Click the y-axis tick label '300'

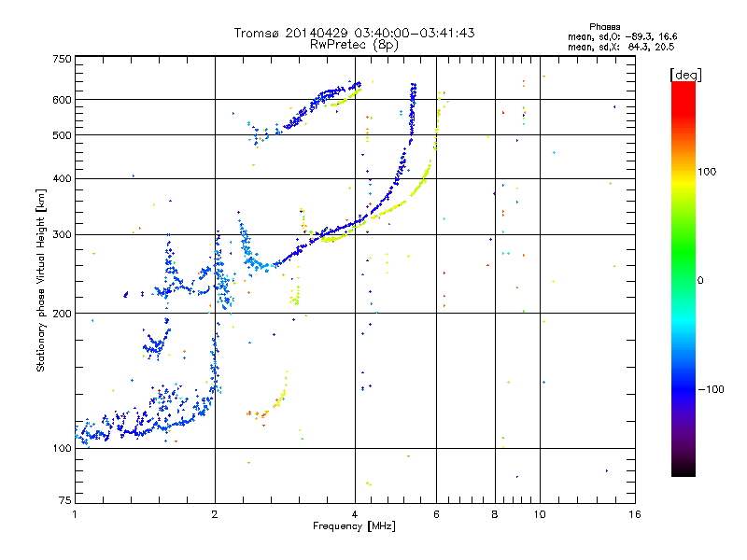[62, 235]
